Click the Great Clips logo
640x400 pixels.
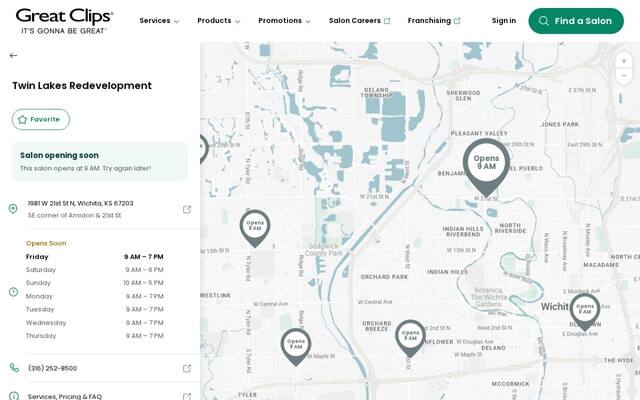[64, 21]
